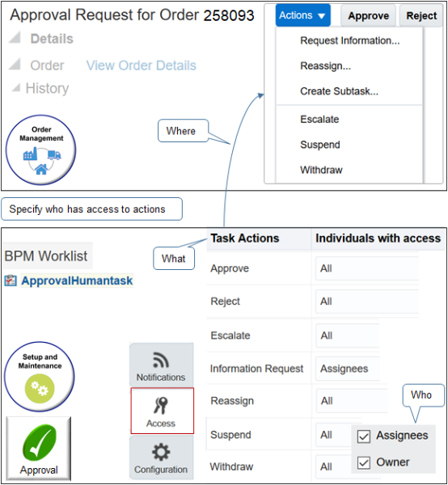This screenshot has height=485, width=448.
Task: Choose Reassign from Actions menu
Action: (325, 66)
